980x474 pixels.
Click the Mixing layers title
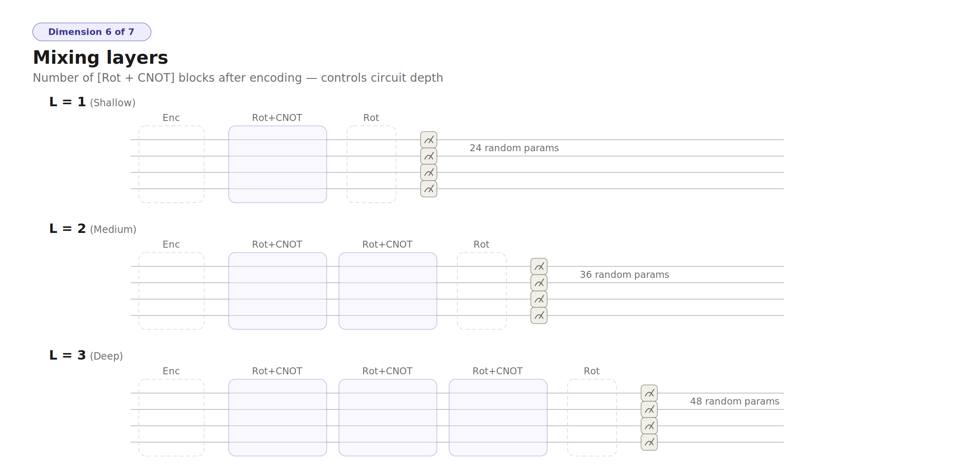tap(100, 58)
